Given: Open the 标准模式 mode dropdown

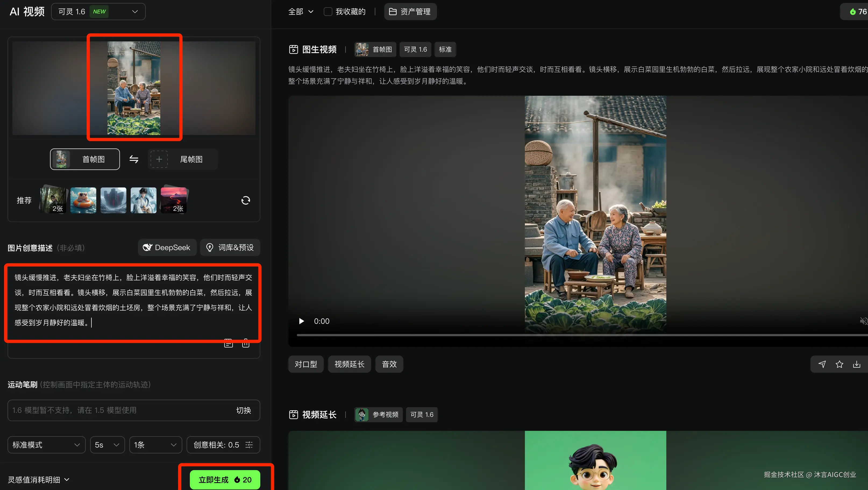Looking at the screenshot, I should pos(47,445).
